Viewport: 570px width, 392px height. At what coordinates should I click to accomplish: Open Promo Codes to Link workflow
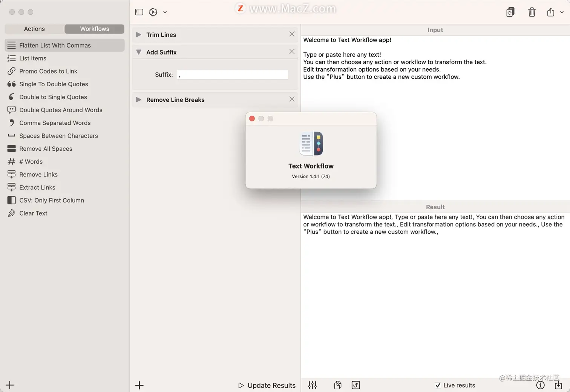[x=64, y=71]
